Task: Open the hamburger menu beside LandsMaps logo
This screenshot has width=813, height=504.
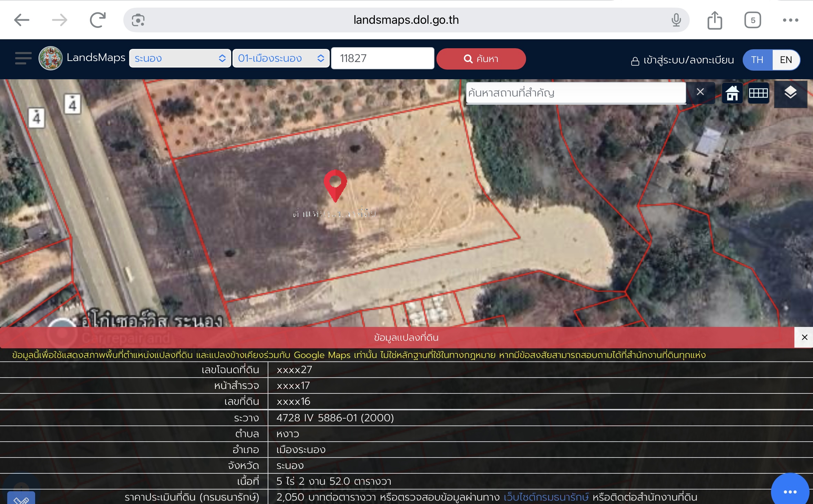Action: tap(23, 58)
